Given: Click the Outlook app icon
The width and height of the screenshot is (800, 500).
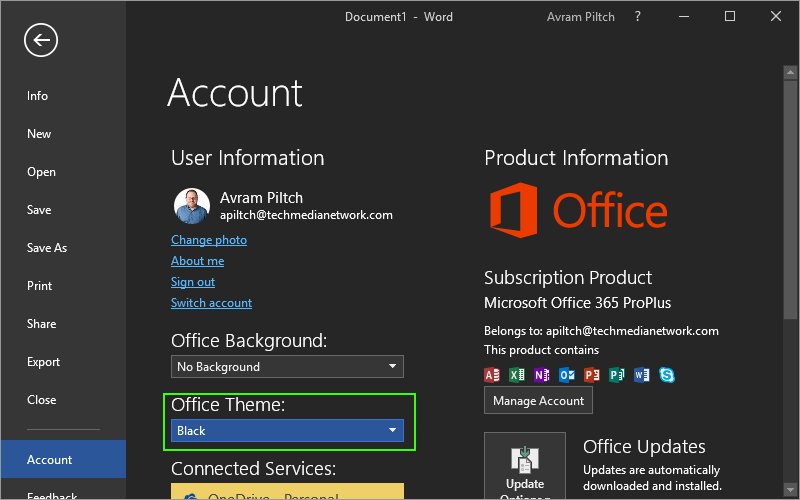Looking at the screenshot, I should 567,375.
